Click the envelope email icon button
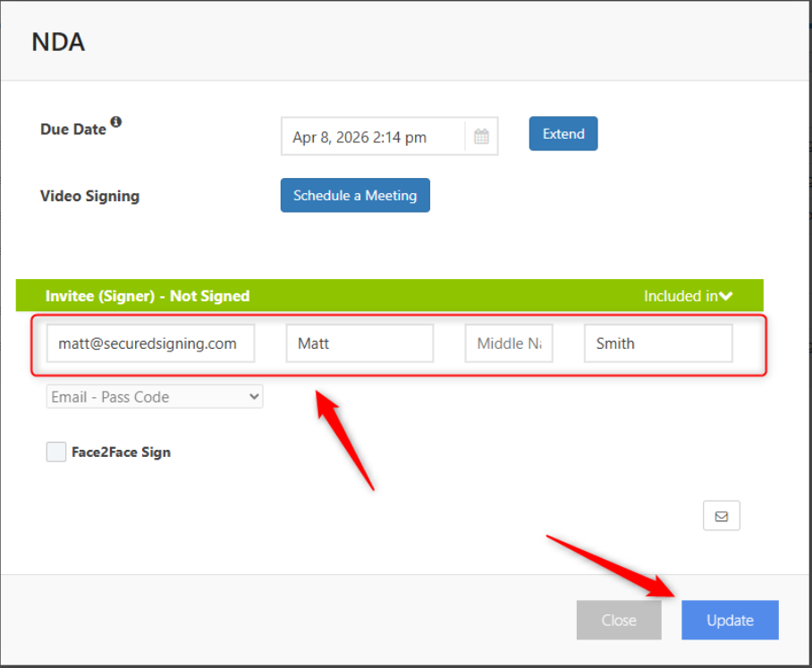 point(721,516)
